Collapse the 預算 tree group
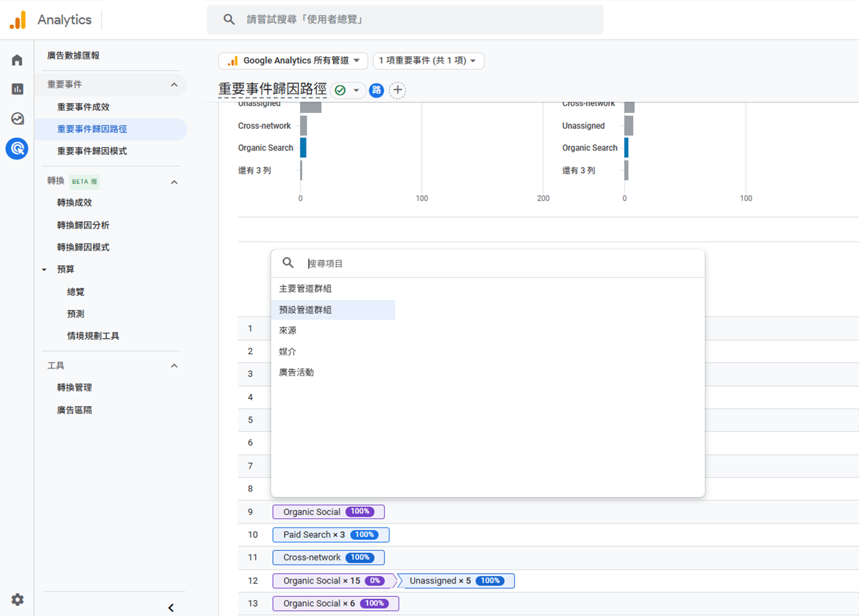 [x=44, y=269]
